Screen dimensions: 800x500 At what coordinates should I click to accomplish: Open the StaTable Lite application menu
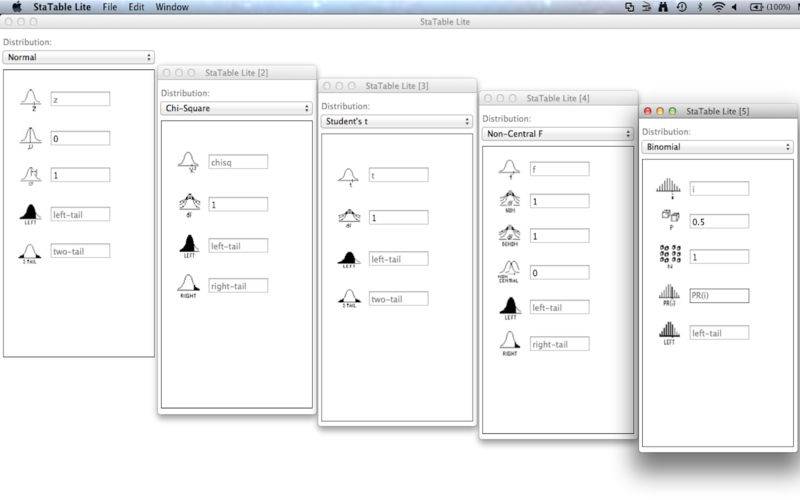(62, 7)
